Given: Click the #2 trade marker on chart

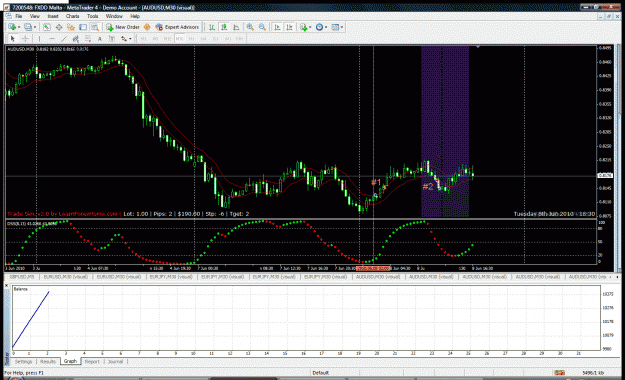Looking at the screenshot, I should pyautogui.click(x=428, y=187).
